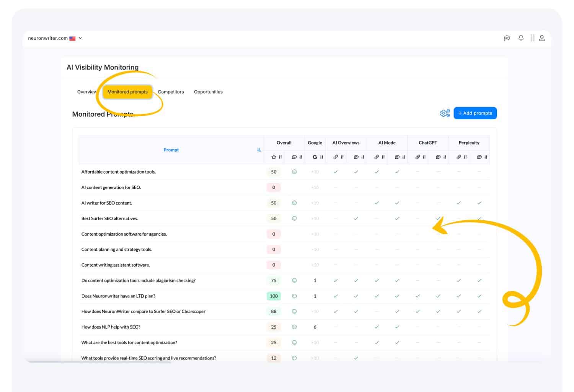Switch to the Competitors tab

pos(171,92)
